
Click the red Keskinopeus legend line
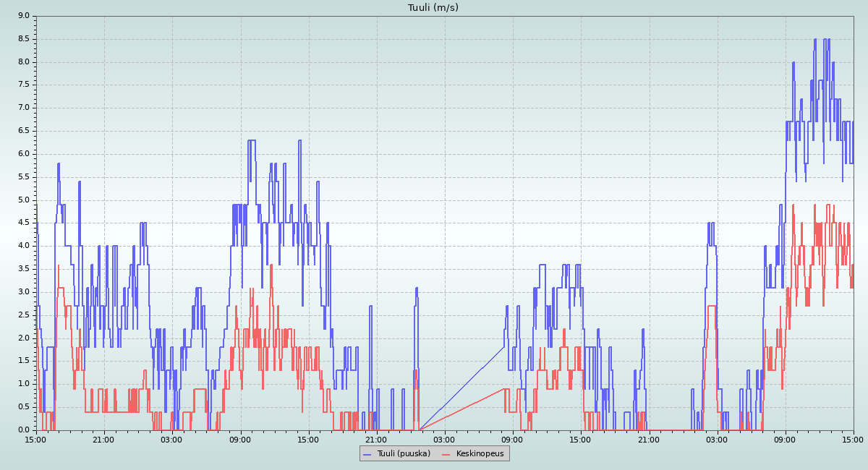(446, 454)
